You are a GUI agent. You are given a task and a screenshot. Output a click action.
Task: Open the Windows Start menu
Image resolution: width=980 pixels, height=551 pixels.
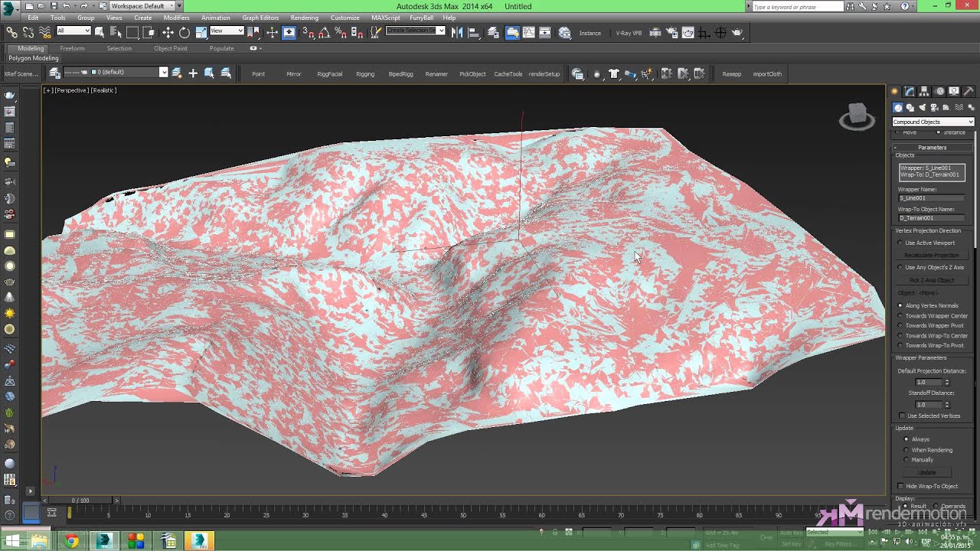[x=12, y=541]
